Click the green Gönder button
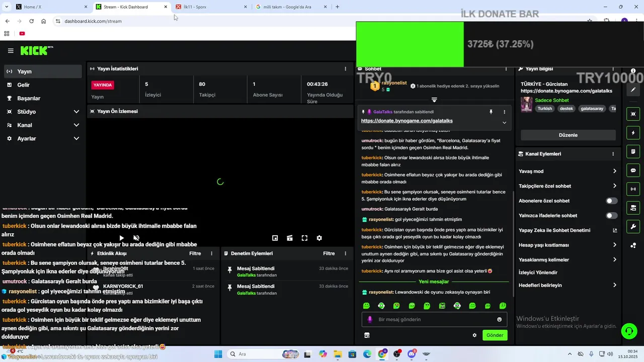 (x=495, y=335)
